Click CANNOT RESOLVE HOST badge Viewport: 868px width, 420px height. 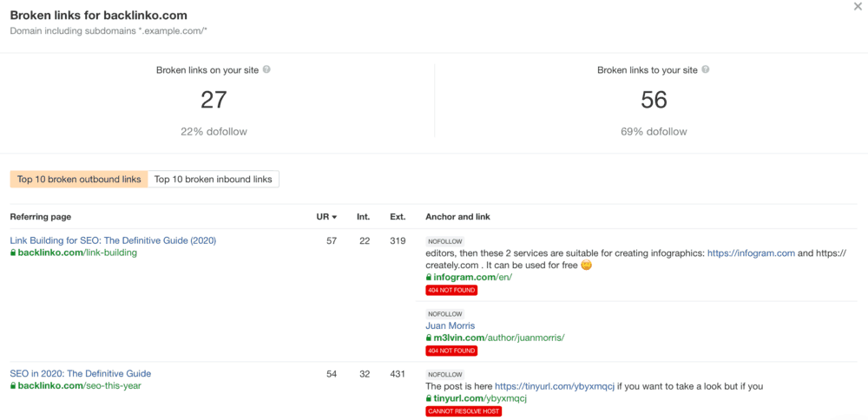click(x=464, y=411)
